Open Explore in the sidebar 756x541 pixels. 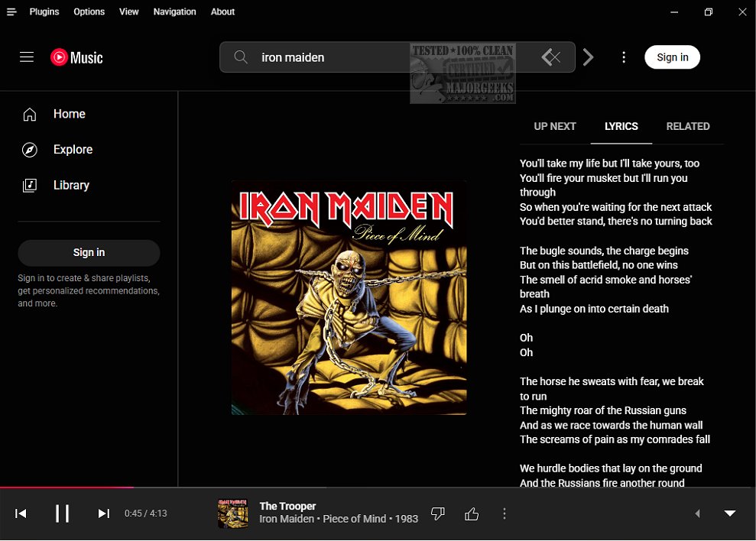point(89,150)
